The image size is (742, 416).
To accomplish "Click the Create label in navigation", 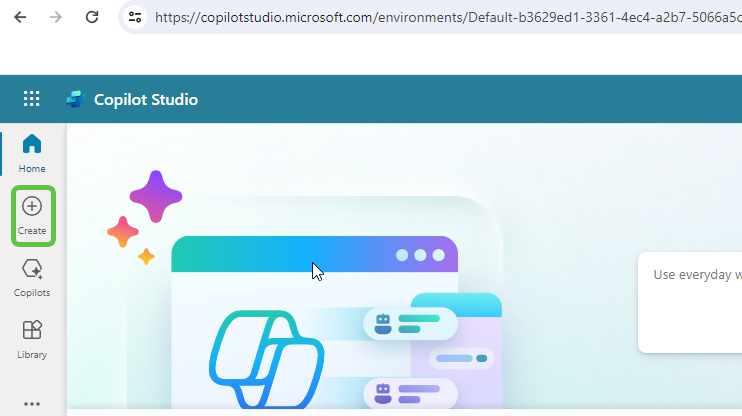I will pyautogui.click(x=32, y=231).
